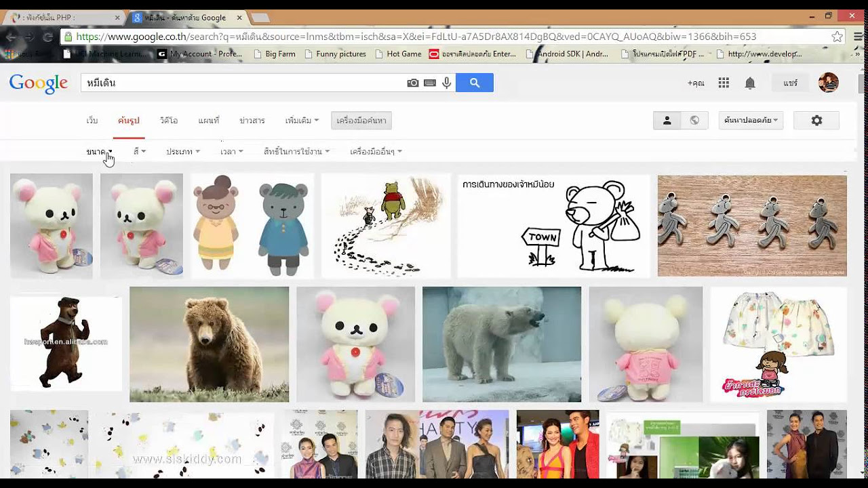
Task: Close the PHP tab
Action: click(x=117, y=18)
